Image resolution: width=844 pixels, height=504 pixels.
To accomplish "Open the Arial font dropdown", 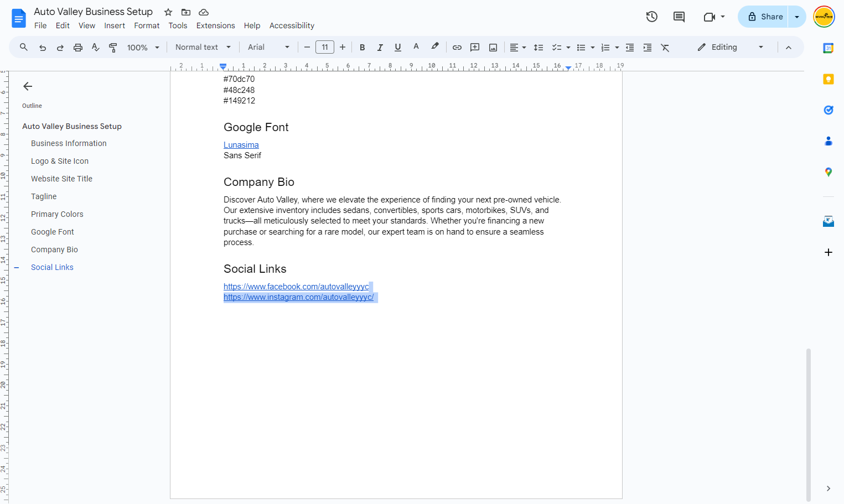I will tap(268, 48).
